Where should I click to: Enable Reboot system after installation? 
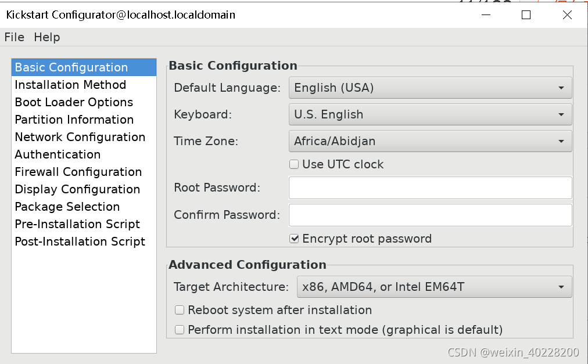pos(180,310)
